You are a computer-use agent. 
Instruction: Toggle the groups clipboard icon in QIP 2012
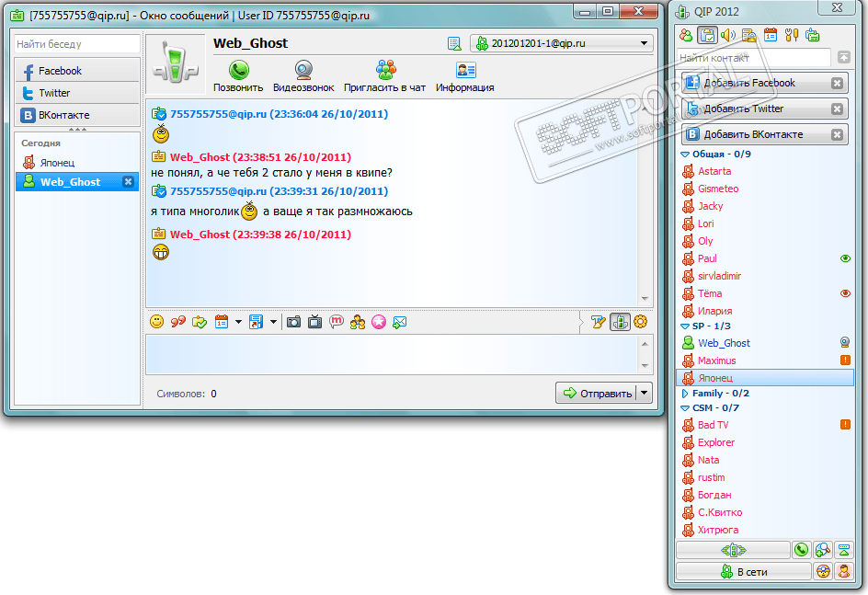coord(707,36)
